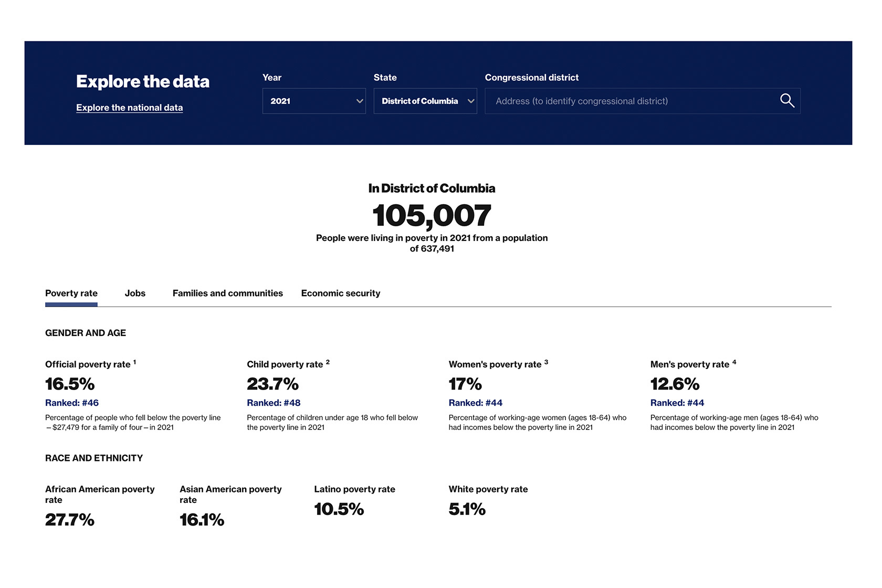Click Ranked: #44 under Women's poverty rate

point(475,403)
